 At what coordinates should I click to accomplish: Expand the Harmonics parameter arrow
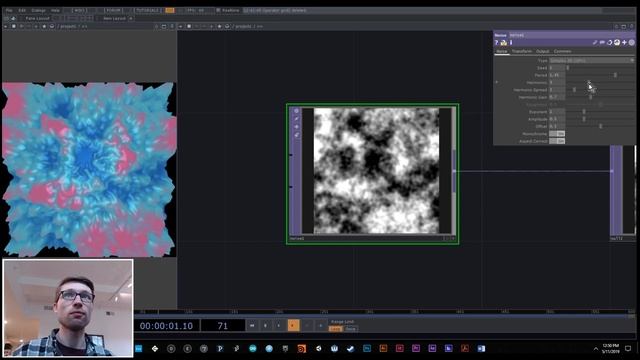497,82
